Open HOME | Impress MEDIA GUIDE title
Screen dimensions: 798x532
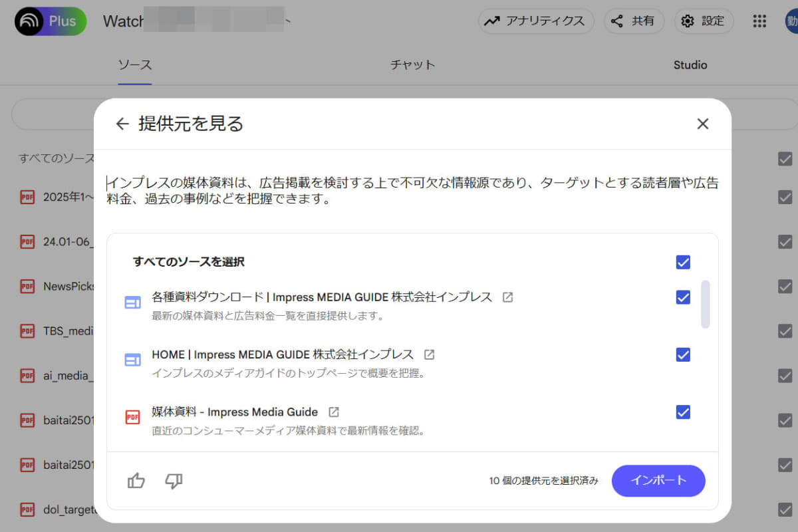[x=283, y=354]
